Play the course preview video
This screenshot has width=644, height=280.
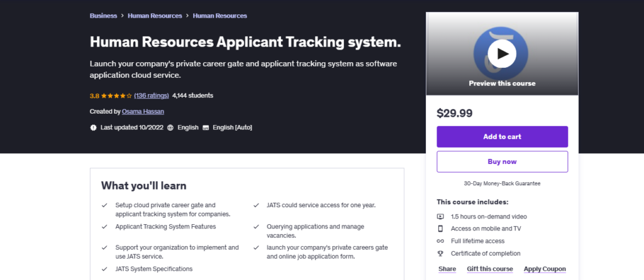pyautogui.click(x=501, y=54)
